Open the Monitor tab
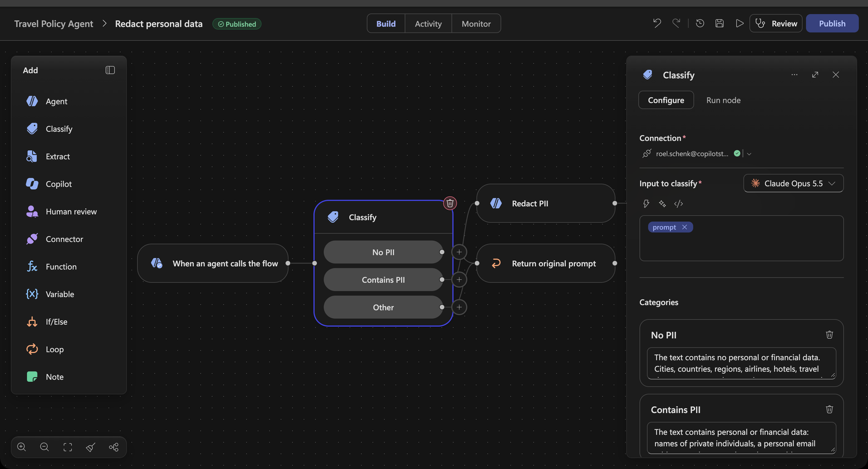The image size is (868, 469). tap(476, 23)
